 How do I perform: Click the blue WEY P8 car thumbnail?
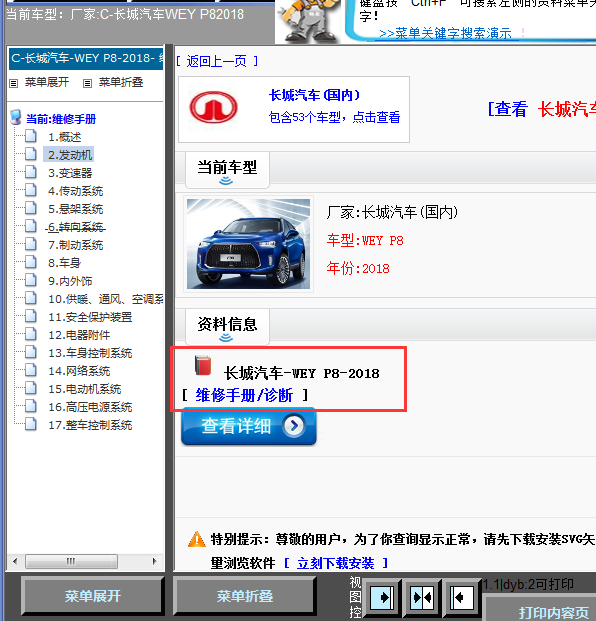248,244
